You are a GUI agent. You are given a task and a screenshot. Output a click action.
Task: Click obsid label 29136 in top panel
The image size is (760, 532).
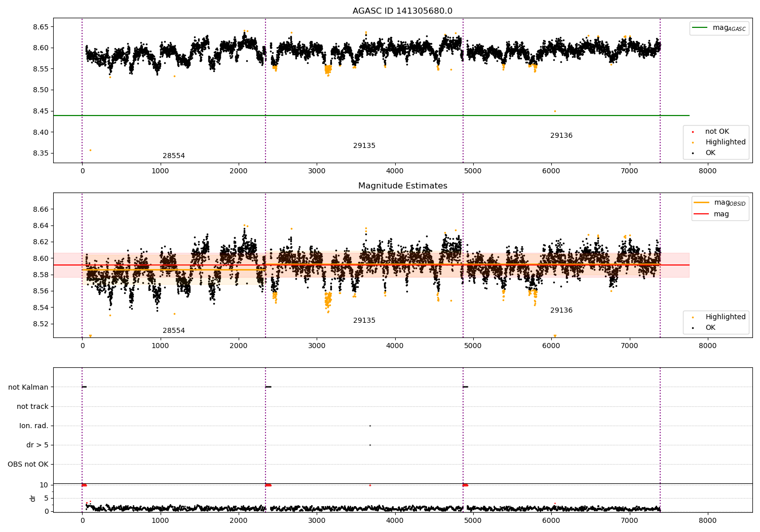(561, 136)
